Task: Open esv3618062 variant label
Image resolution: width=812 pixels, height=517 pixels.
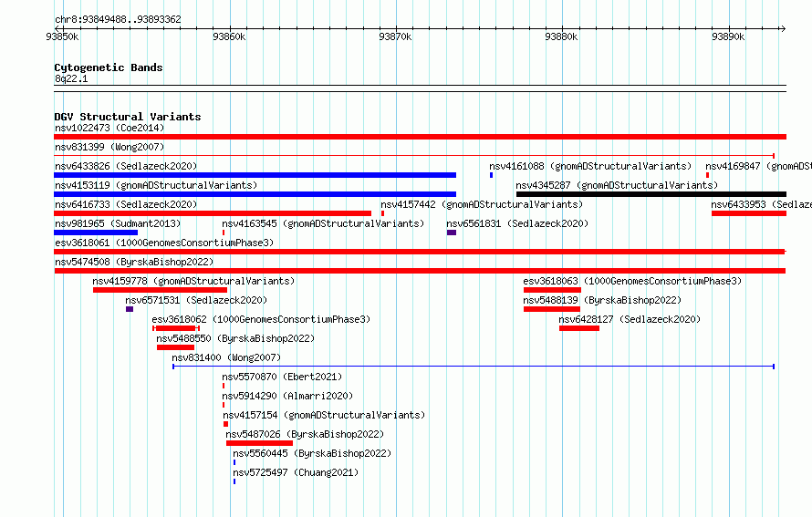Action: 261,319
